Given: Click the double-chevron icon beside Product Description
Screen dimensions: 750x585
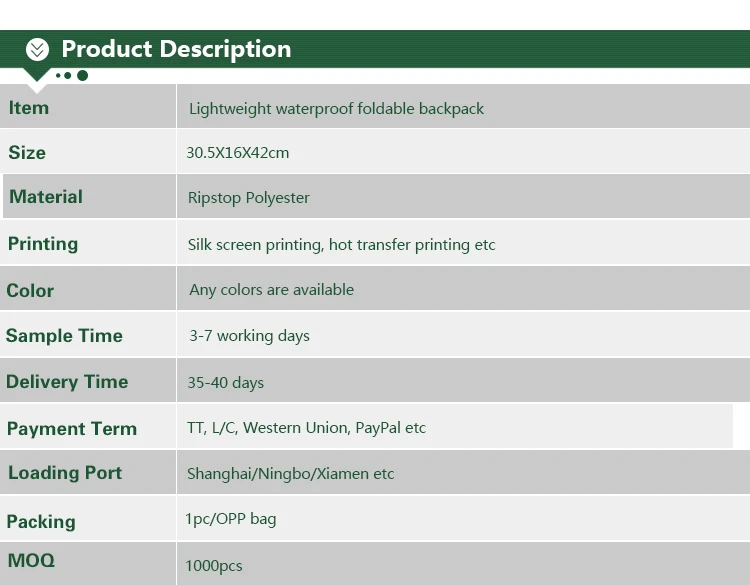Looking at the screenshot, I should pos(37,49).
